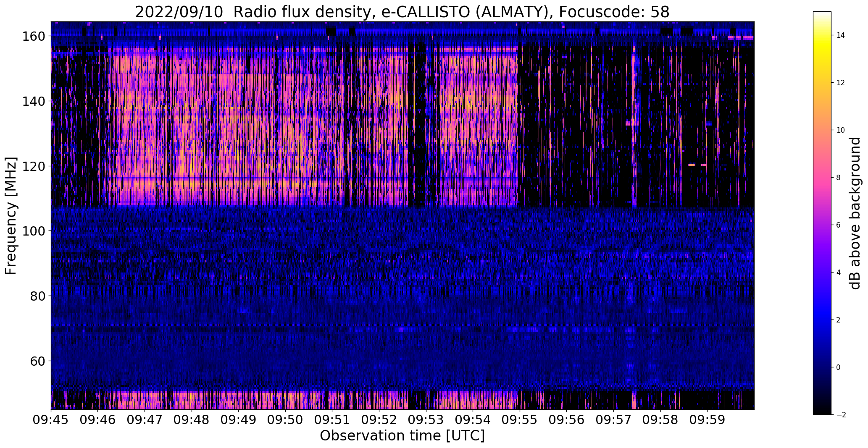This screenshot has height=448, width=868.
Task: Click the 09:53 time tick label
Action: [426, 420]
